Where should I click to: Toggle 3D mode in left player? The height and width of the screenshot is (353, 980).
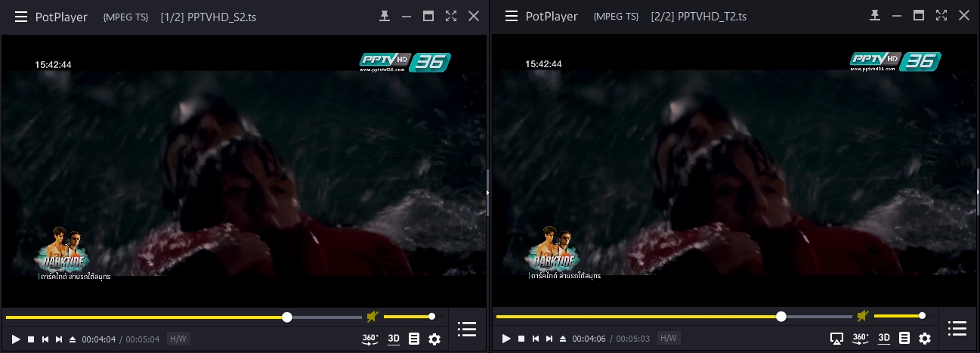[x=394, y=339]
